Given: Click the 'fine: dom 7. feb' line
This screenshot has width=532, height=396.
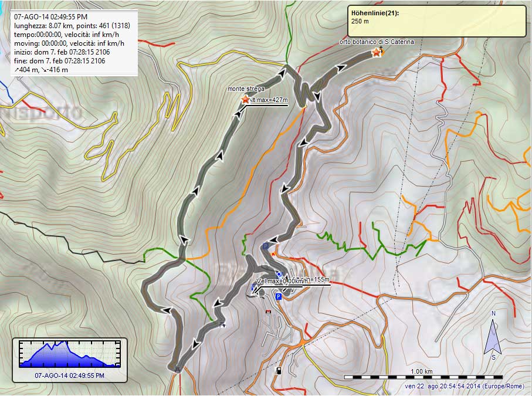Looking at the screenshot, I should pos(59,61).
